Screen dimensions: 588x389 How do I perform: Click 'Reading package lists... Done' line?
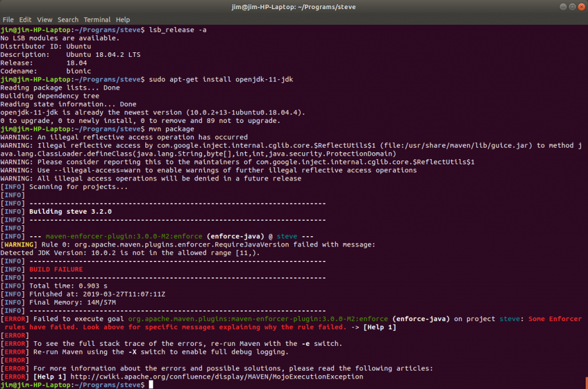(60, 88)
